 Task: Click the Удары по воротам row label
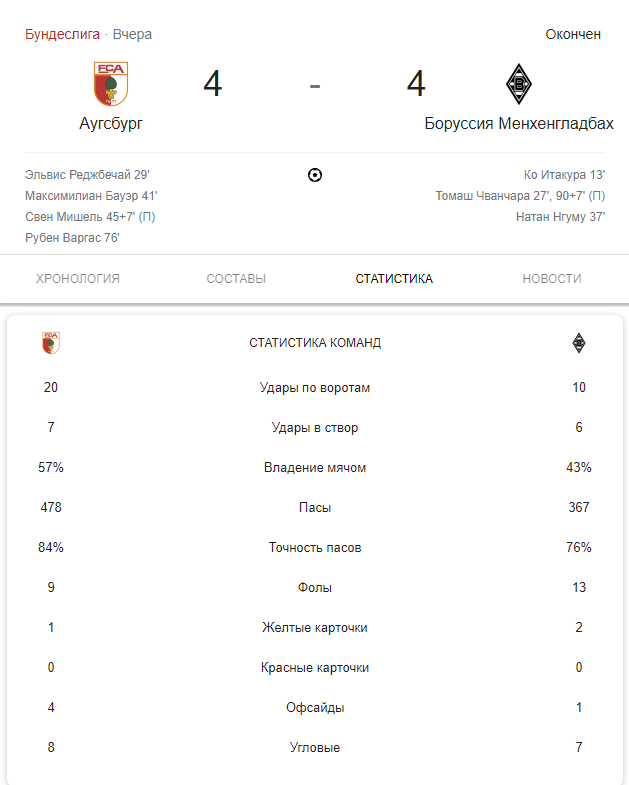point(315,388)
